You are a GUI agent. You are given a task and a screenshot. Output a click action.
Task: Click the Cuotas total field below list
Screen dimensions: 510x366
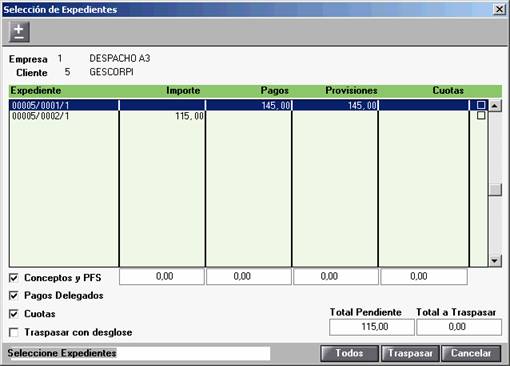pos(424,277)
